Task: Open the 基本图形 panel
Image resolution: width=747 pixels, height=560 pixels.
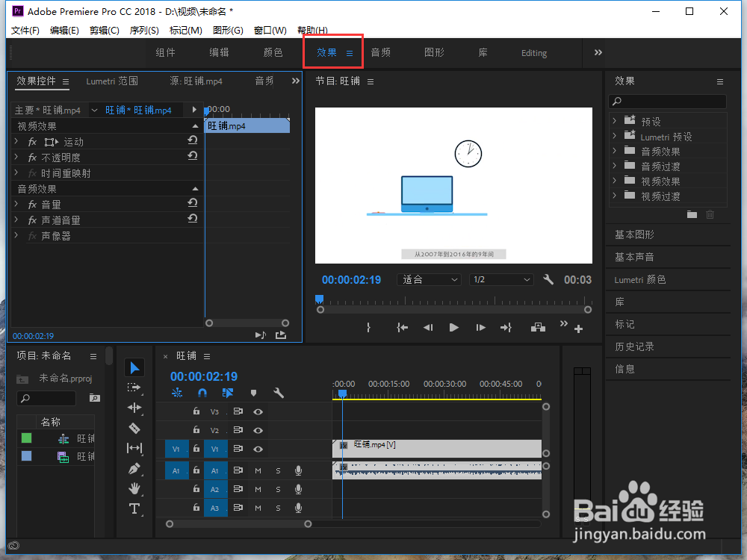Action: click(x=634, y=234)
